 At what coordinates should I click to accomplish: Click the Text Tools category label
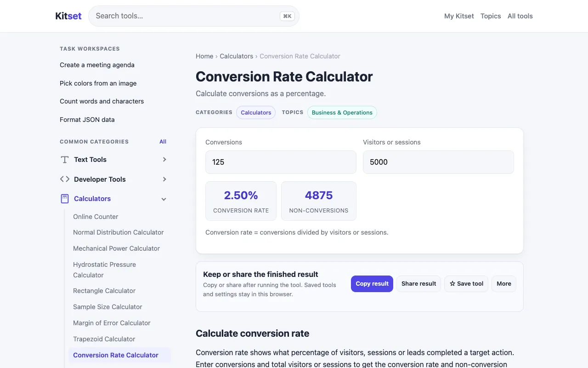(x=90, y=160)
